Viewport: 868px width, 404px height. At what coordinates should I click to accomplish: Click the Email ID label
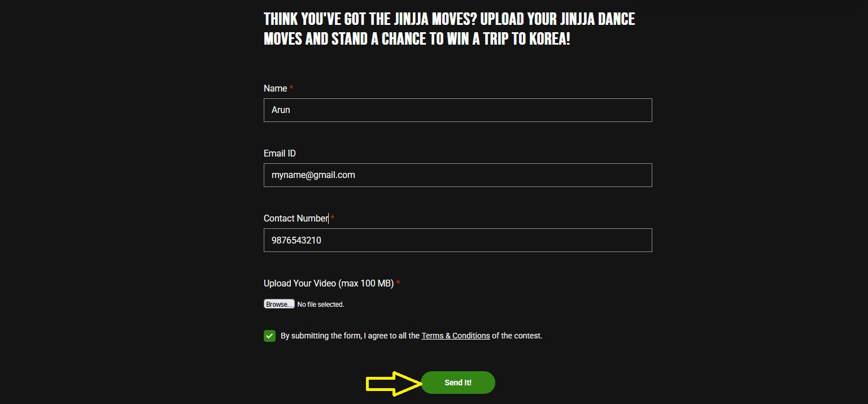coord(280,153)
